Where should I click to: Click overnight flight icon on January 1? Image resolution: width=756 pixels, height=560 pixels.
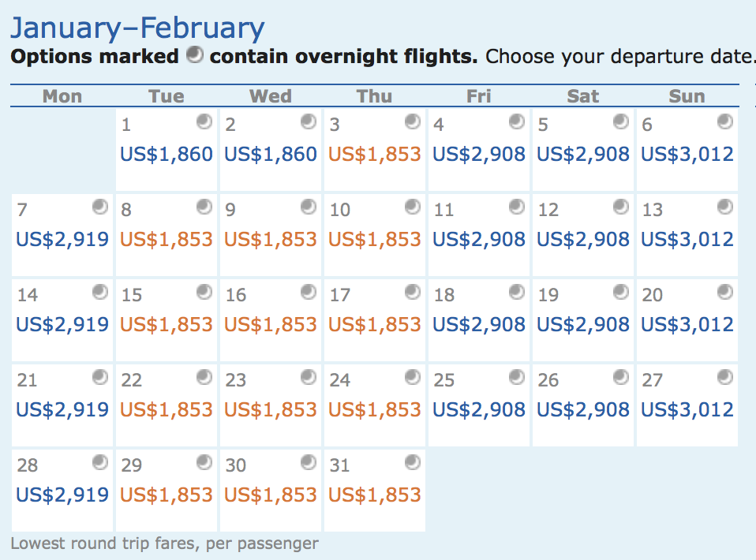point(204,121)
